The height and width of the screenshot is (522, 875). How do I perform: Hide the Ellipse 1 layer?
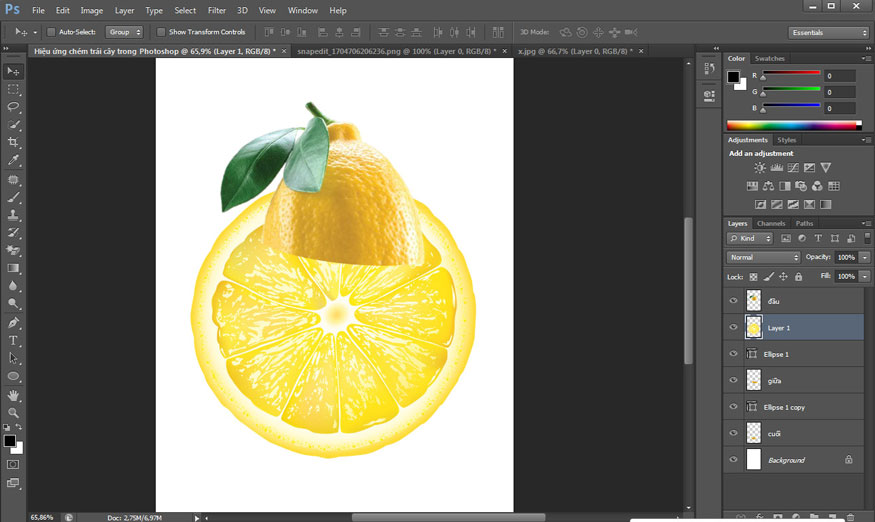point(733,353)
